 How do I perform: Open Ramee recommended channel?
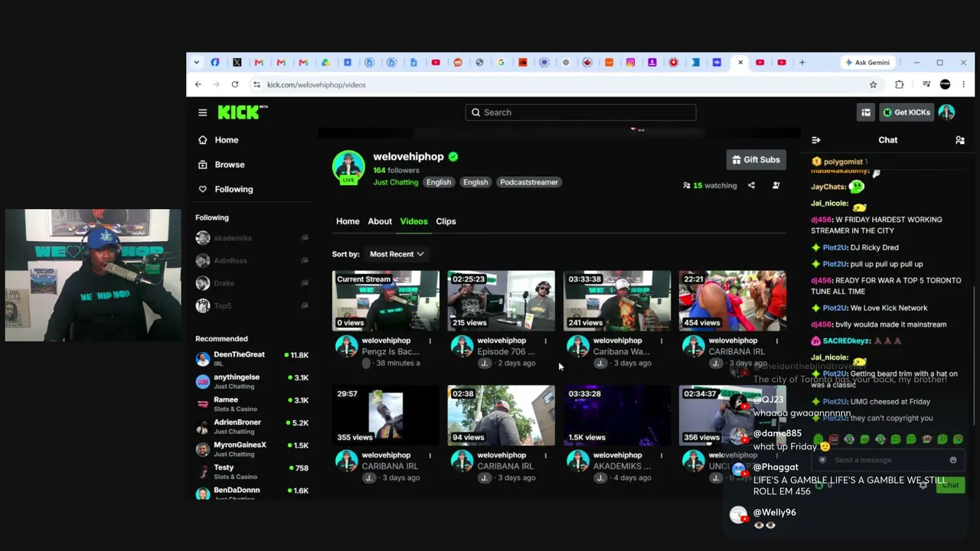tap(253, 403)
